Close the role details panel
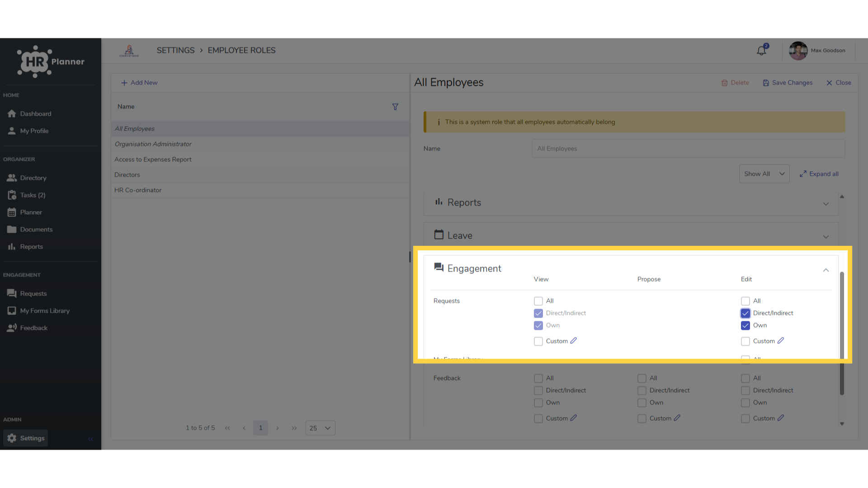This screenshot has width=868, height=488. tap(839, 83)
